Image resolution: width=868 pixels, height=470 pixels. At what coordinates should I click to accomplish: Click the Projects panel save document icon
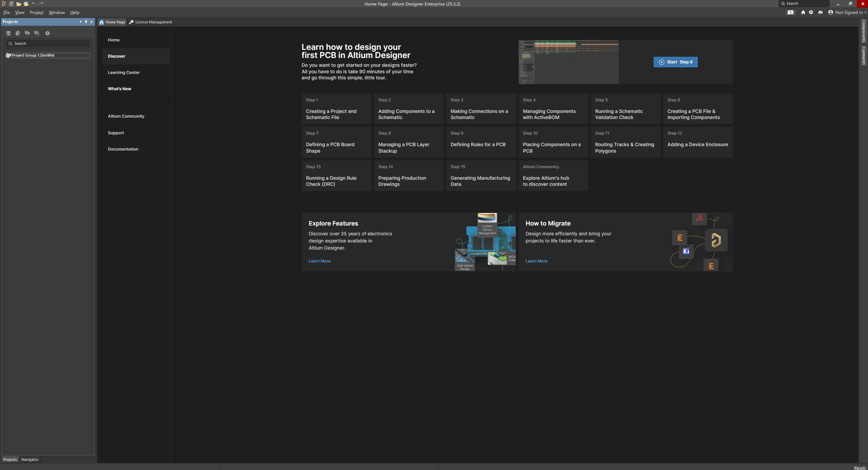pos(8,33)
